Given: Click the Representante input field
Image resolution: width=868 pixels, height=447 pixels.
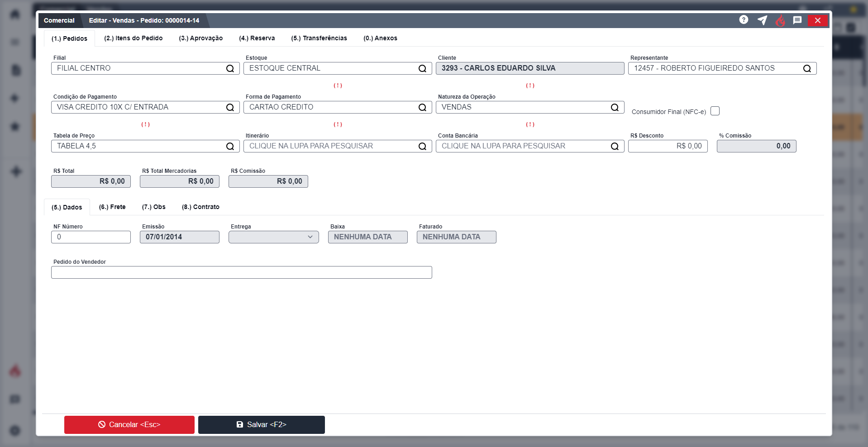Looking at the screenshot, I should click(x=722, y=68).
